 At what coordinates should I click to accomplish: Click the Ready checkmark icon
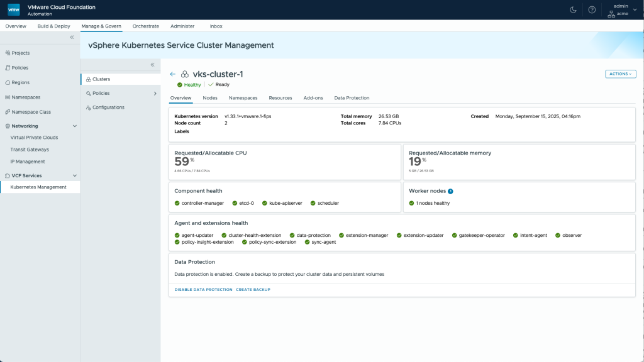click(211, 85)
